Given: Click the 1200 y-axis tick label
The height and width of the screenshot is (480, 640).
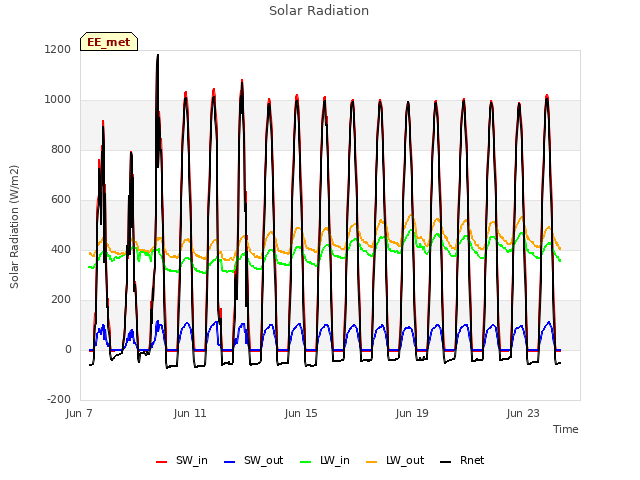Looking at the screenshot, I should pyautogui.click(x=58, y=49).
